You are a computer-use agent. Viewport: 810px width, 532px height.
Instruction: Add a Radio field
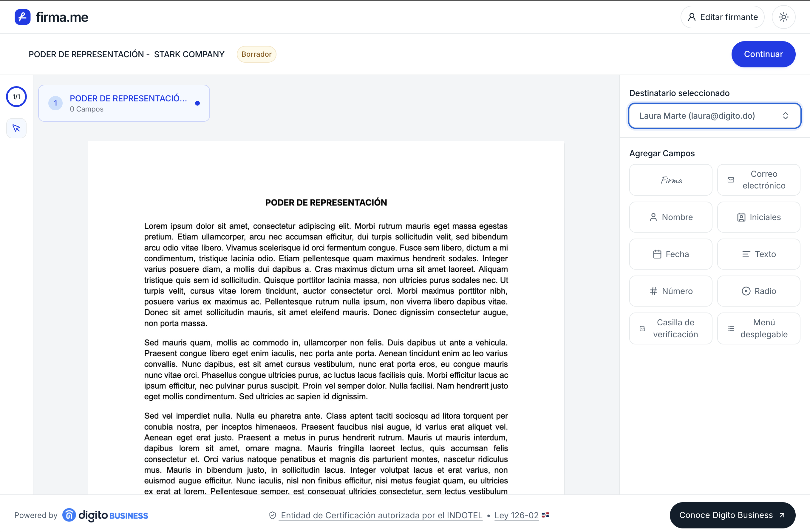[759, 291]
